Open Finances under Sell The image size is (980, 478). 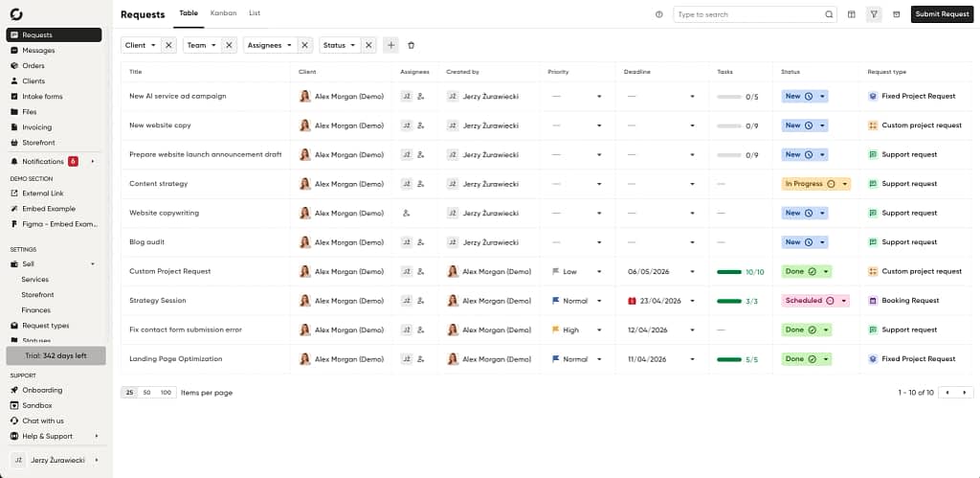click(x=36, y=310)
